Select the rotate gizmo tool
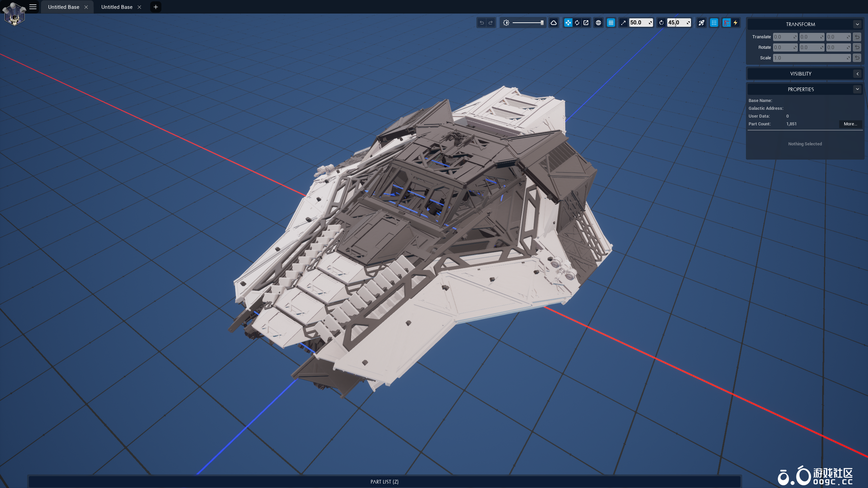868x488 pixels. [577, 23]
